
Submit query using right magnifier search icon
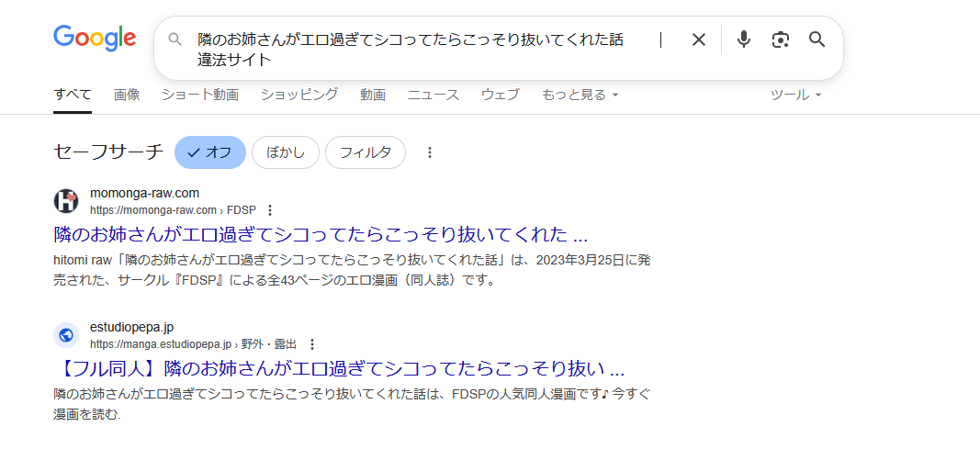817,40
